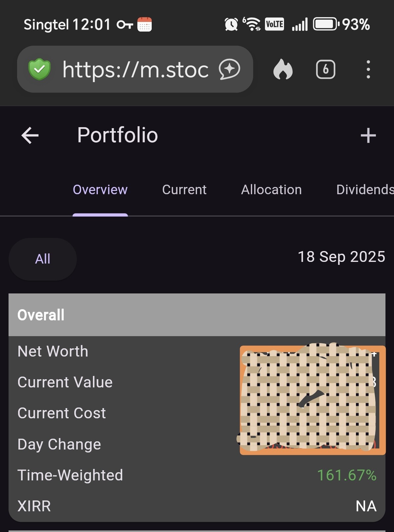The image size is (394, 532).
Task: Tap the Time-Weighted 161.67% value
Action: (346, 475)
